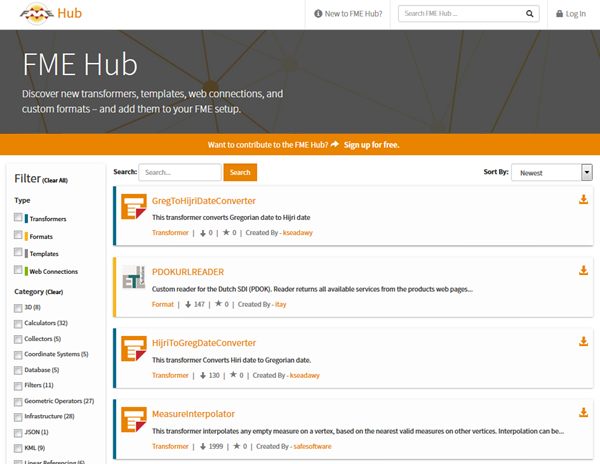Download GregToHijriDateConverter via its download icon
This screenshot has height=464, width=600.
(583, 199)
